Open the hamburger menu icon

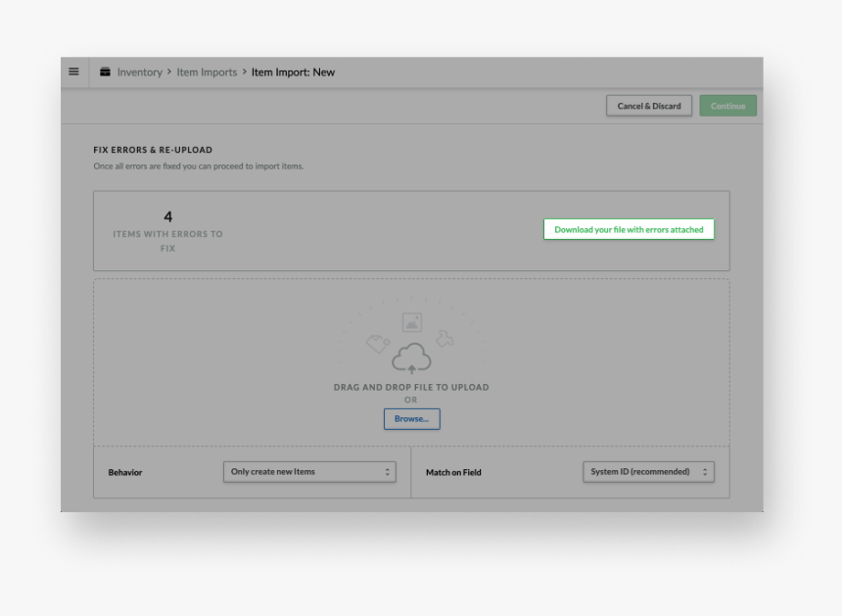(74, 71)
